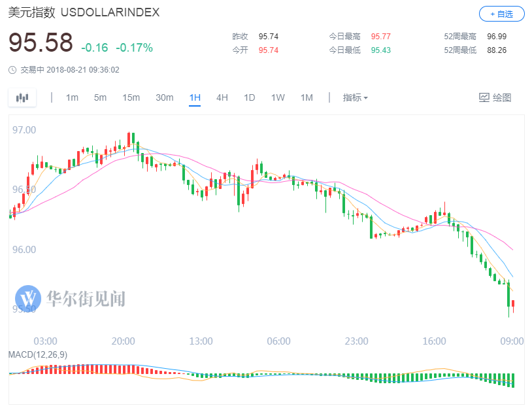
Task: Click the 03:00 time axis label
Action: click(46, 341)
